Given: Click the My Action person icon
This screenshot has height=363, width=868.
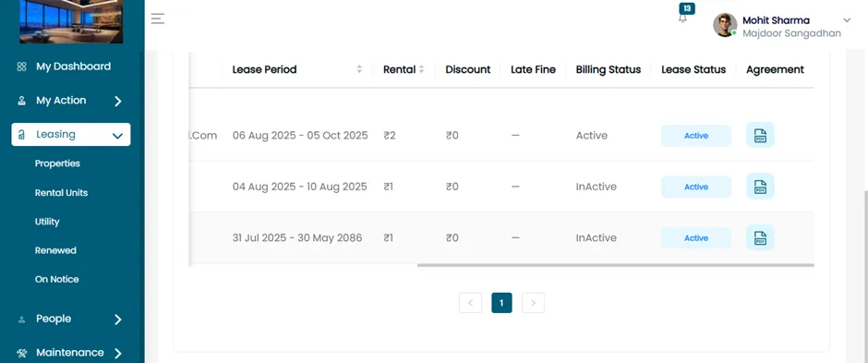Looking at the screenshot, I should [21, 101].
